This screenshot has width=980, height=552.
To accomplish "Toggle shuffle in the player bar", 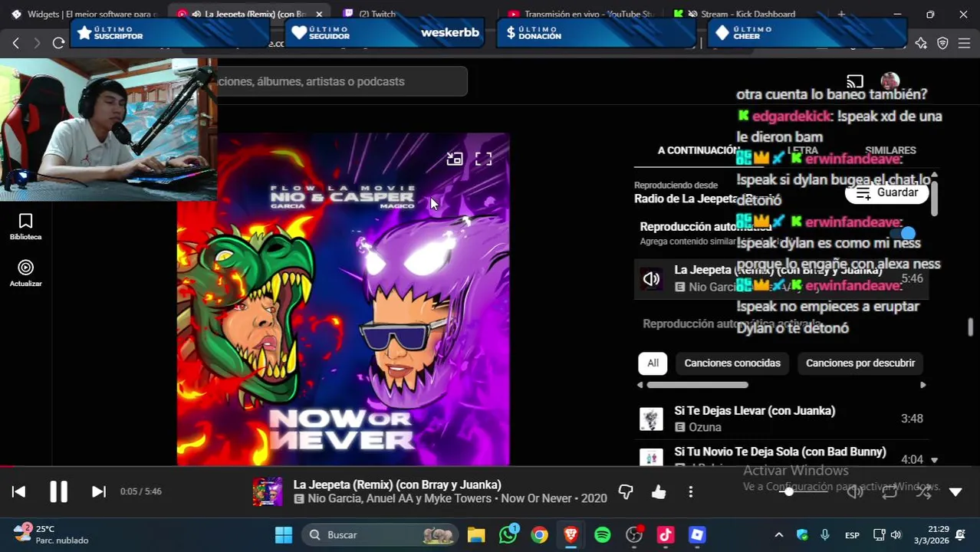I will tap(923, 492).
